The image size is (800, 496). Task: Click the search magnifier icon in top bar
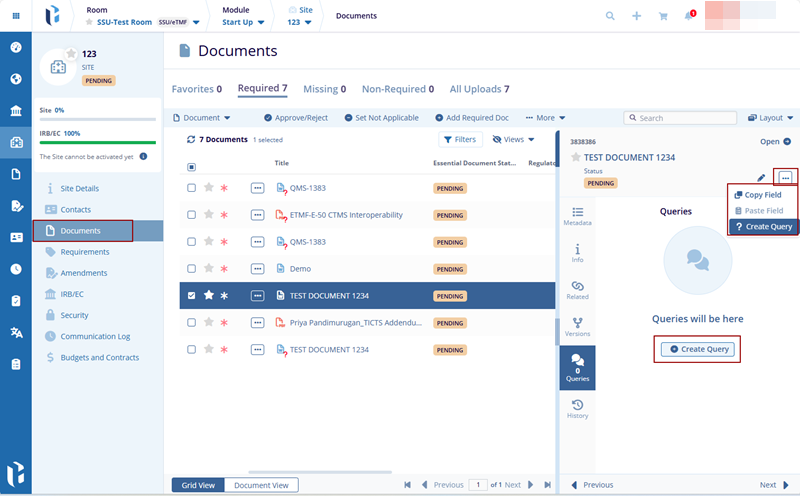[x=611, y=16]
